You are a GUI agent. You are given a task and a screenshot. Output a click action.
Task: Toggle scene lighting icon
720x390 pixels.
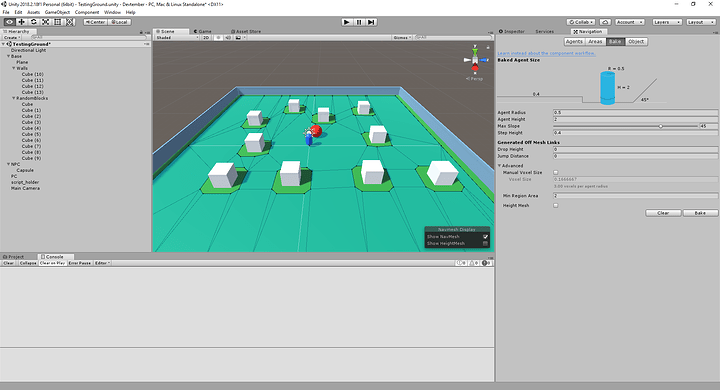[x=219, y=38]
